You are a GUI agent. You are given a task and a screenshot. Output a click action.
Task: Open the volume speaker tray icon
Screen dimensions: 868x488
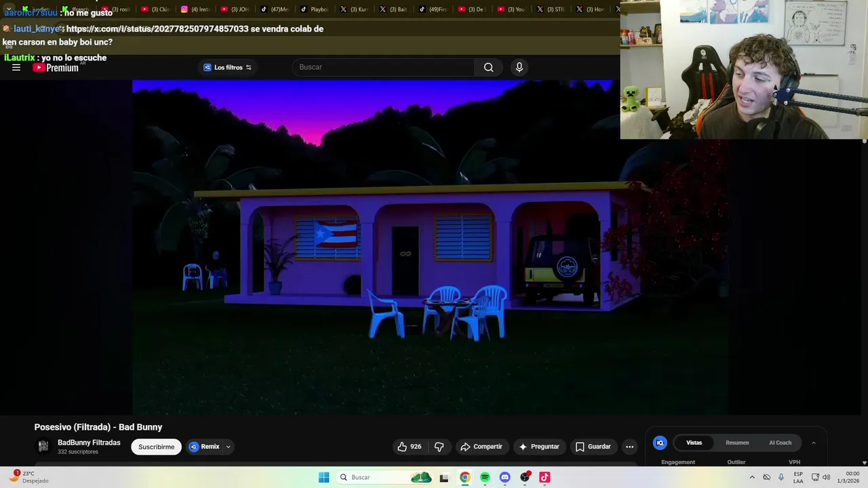pyautogui.click(x=826, y=477)
